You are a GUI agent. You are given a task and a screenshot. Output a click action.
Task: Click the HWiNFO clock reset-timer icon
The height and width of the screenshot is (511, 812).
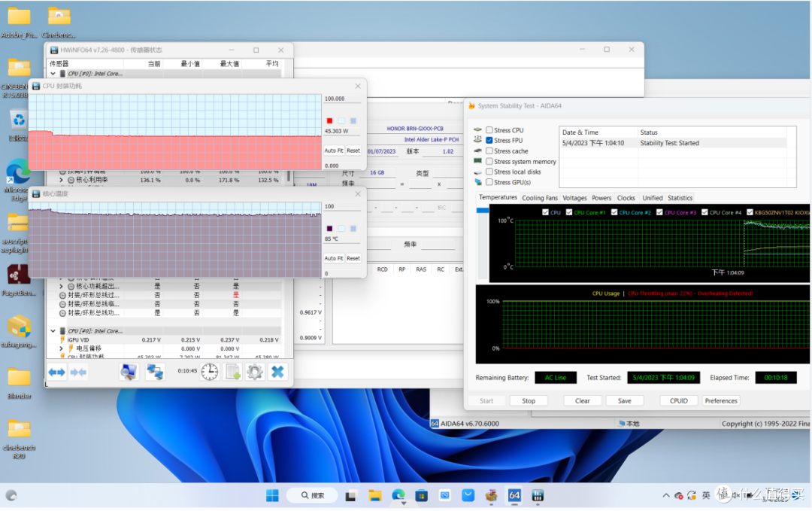[210, 372]
